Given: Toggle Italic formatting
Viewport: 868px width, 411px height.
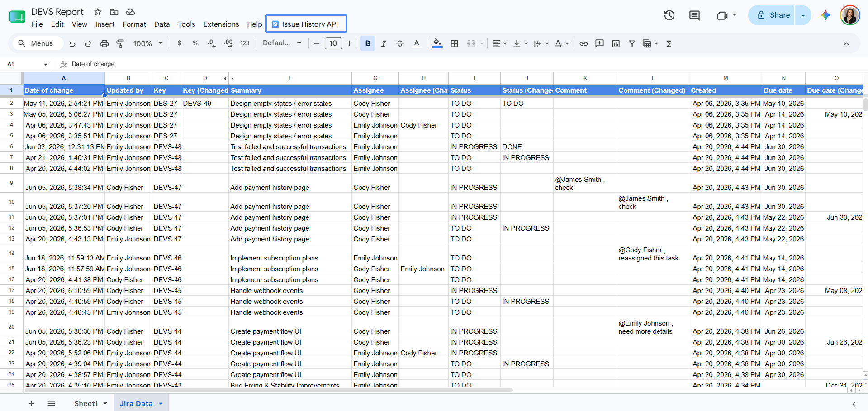Looking at the screenshot, I should pyautogui.click(x=384, y=43).
